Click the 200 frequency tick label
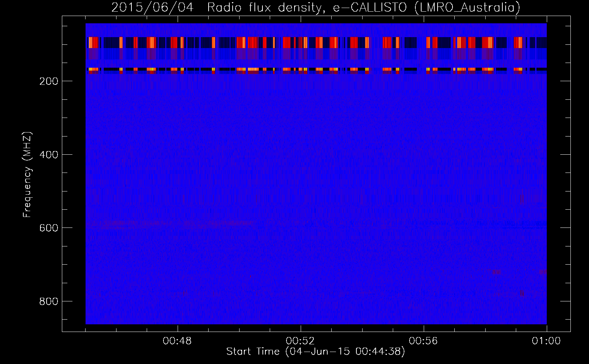Screen dimensions: 589x364 pyautogui.click(x=49, y=81)
